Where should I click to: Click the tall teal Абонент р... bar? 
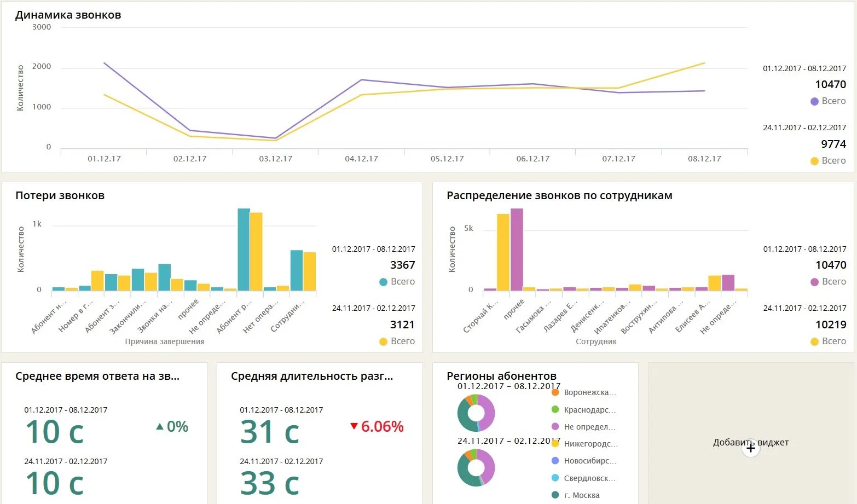point(244,250)
